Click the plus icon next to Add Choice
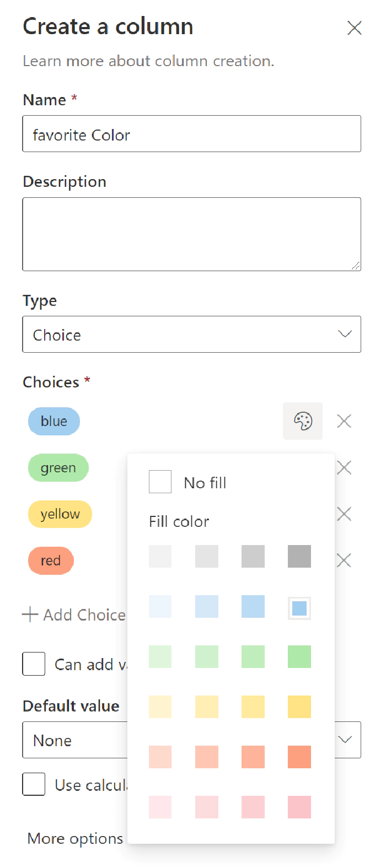 point(29,614)
